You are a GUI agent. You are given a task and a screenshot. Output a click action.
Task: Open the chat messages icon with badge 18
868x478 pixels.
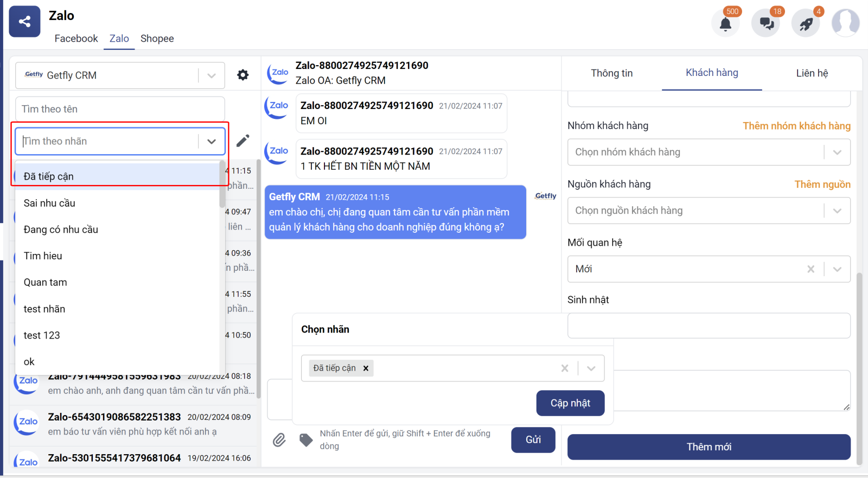[x=766, y=24]
